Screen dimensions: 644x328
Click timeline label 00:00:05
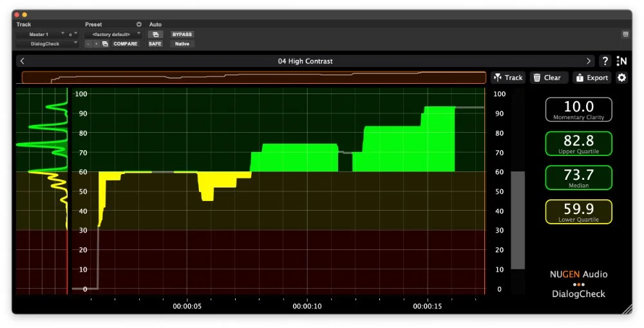click(187, 306)
